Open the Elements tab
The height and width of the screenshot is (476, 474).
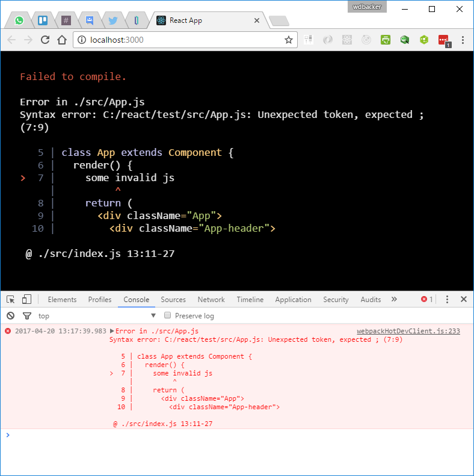point(62,300)
